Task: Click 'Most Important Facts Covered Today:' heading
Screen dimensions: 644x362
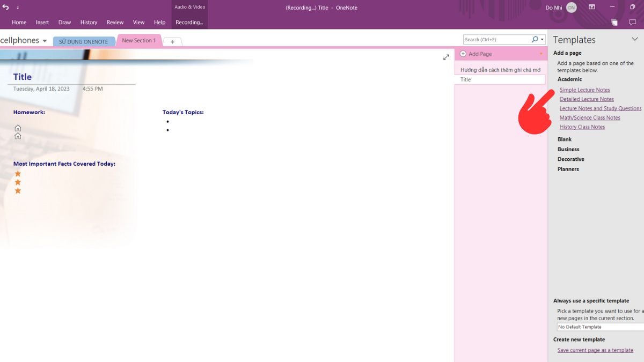Action: click(64, 164)
